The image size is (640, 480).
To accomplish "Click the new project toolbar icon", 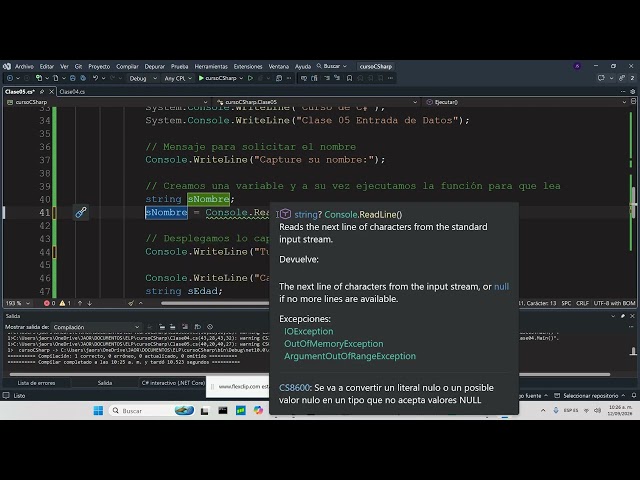I will (39, 78).
